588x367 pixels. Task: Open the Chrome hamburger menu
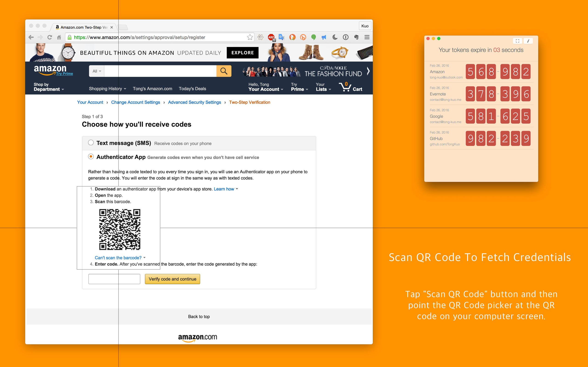click(x=367, y=37)
